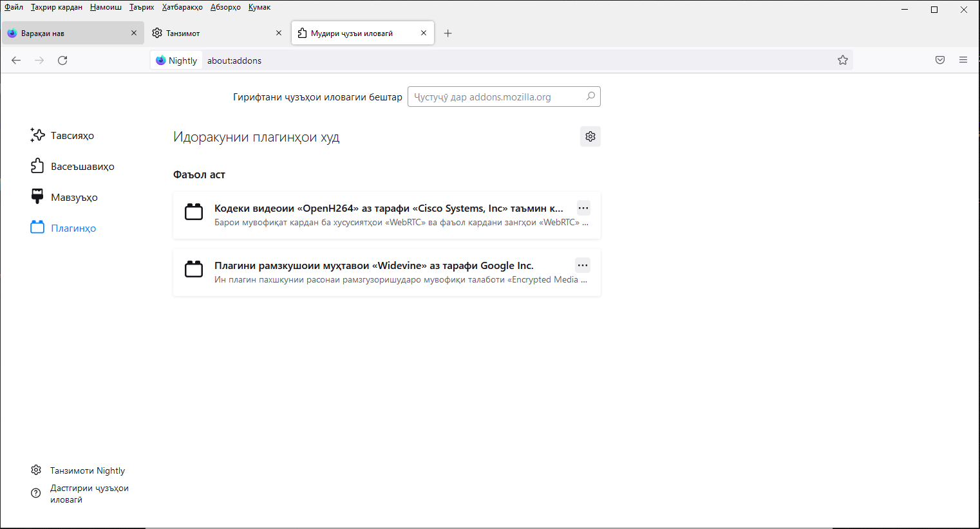The image size is (980, 529).
Task: Open more options for Widevine plugin
Action: point(583,265)
